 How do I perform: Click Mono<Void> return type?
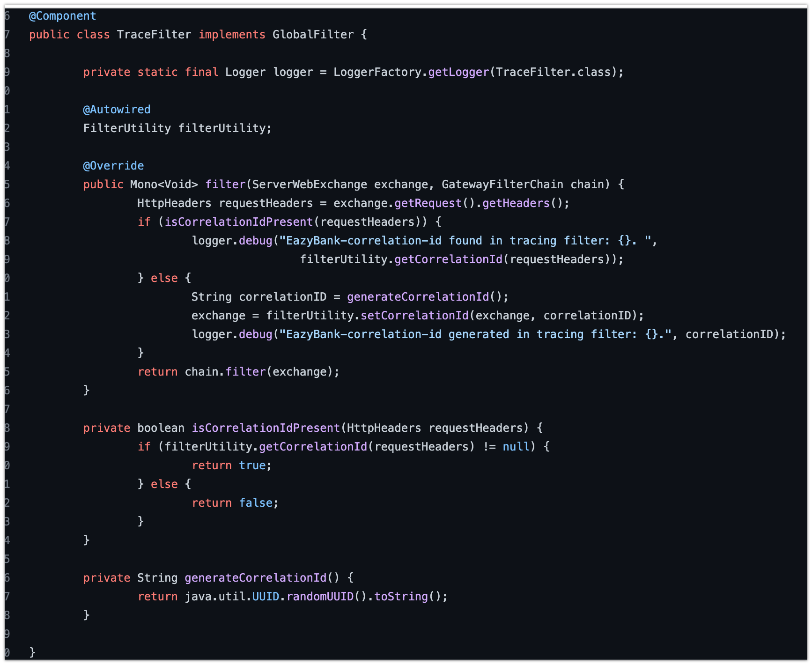coord(164,185)
